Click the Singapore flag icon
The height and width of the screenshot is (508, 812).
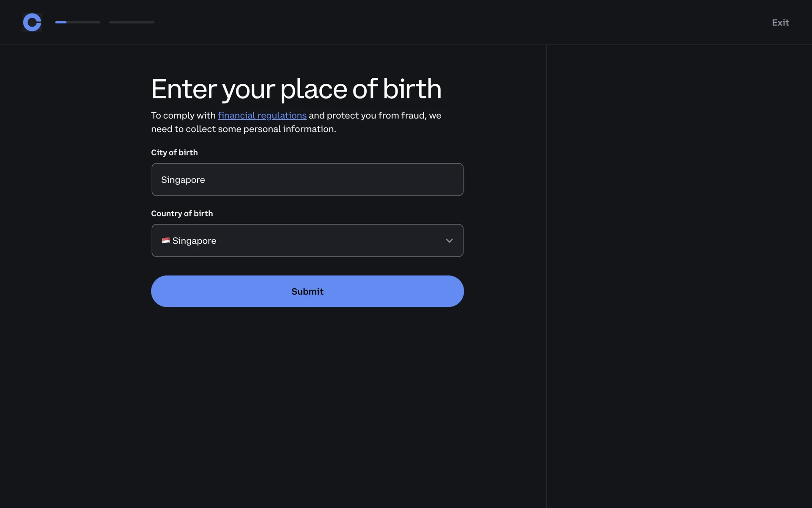click(165, 240)
